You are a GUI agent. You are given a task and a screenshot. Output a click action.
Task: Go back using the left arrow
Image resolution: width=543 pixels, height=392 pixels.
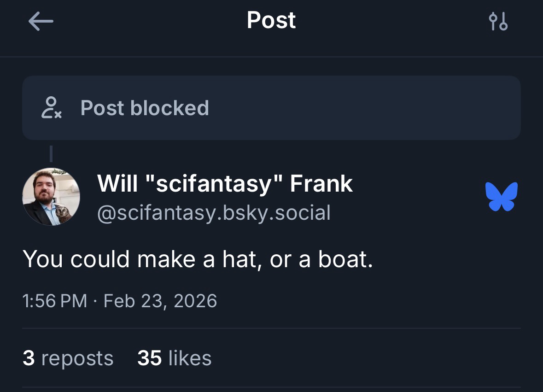point(41,21)
